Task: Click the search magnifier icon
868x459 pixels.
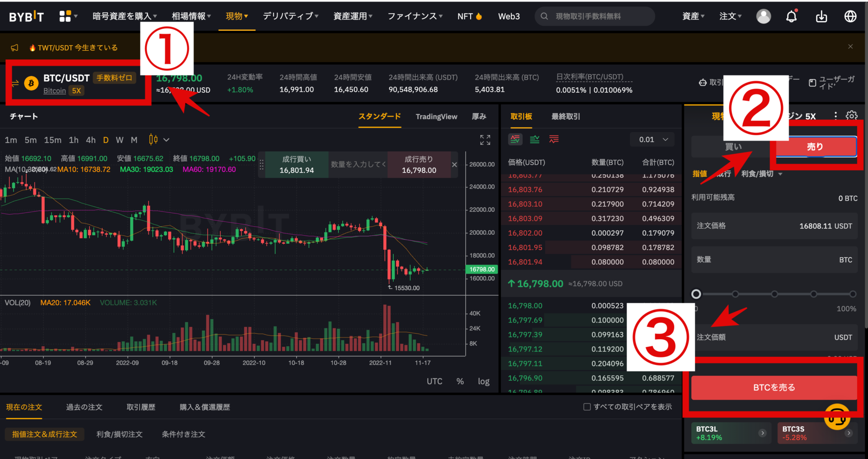Action: pyautogui.click(x=544, y=16)
